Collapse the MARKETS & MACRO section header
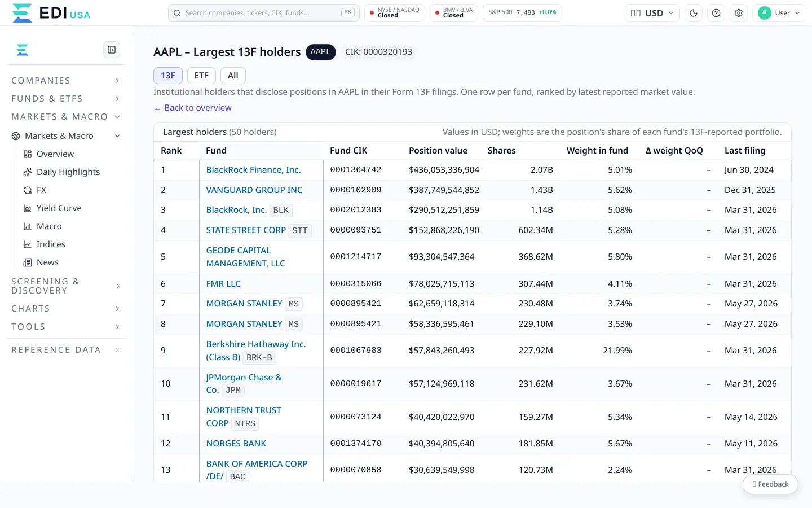The image size is (812, 508). tap(66, 117)
